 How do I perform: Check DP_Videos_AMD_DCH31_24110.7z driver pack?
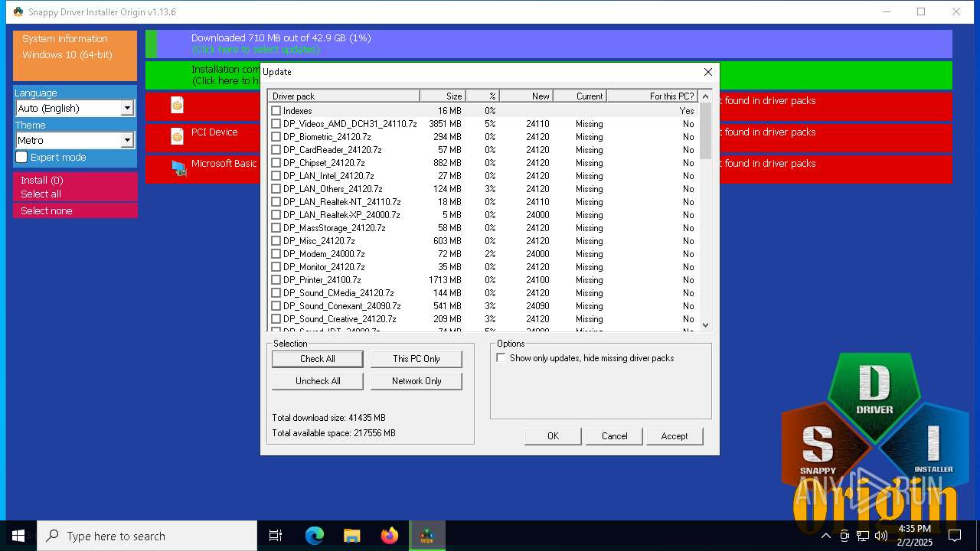point(276,124)
